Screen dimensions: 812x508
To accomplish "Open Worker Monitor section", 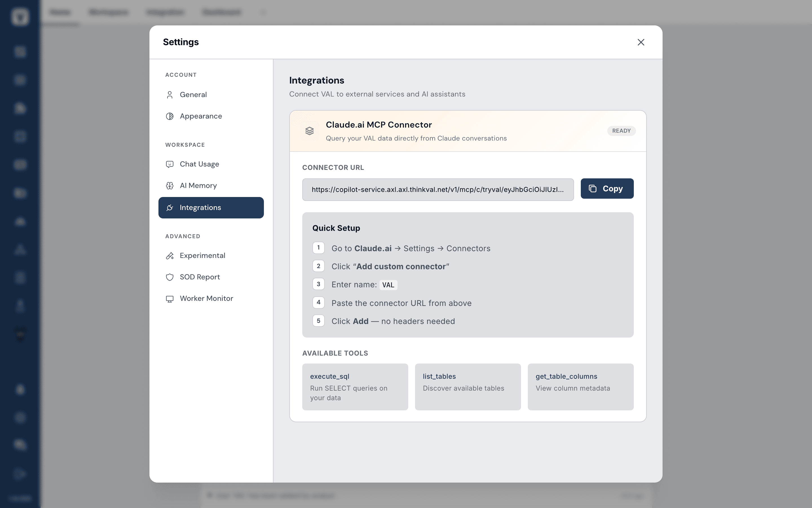I will coord(211,299).
